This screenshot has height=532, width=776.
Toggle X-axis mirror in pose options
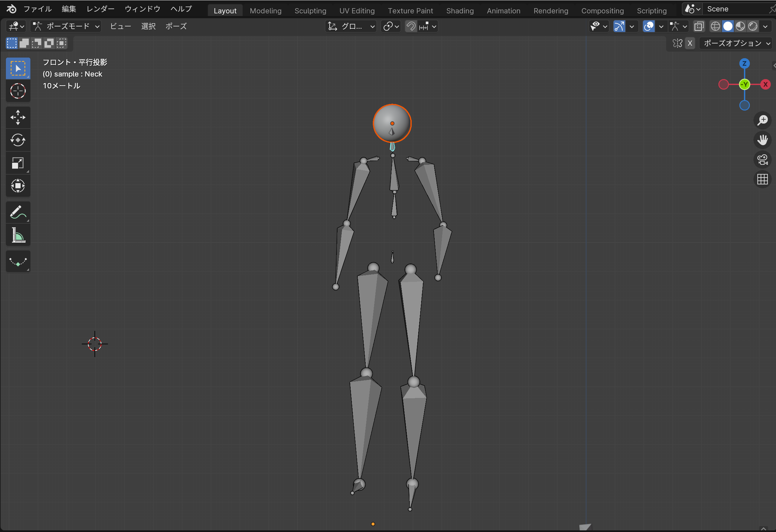(x=690, y=43)
